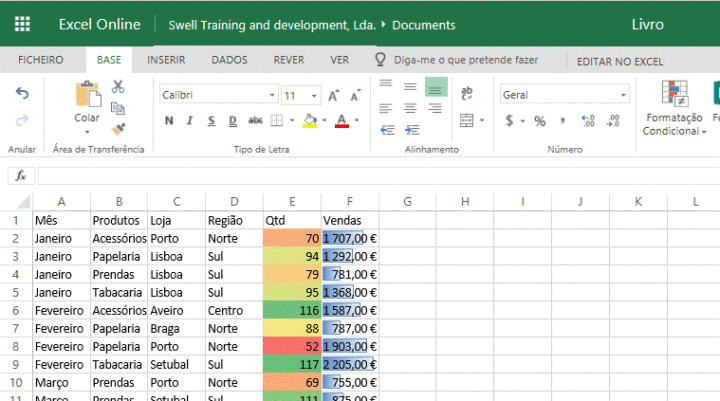Click the percent style icon

tap(540, 121)
